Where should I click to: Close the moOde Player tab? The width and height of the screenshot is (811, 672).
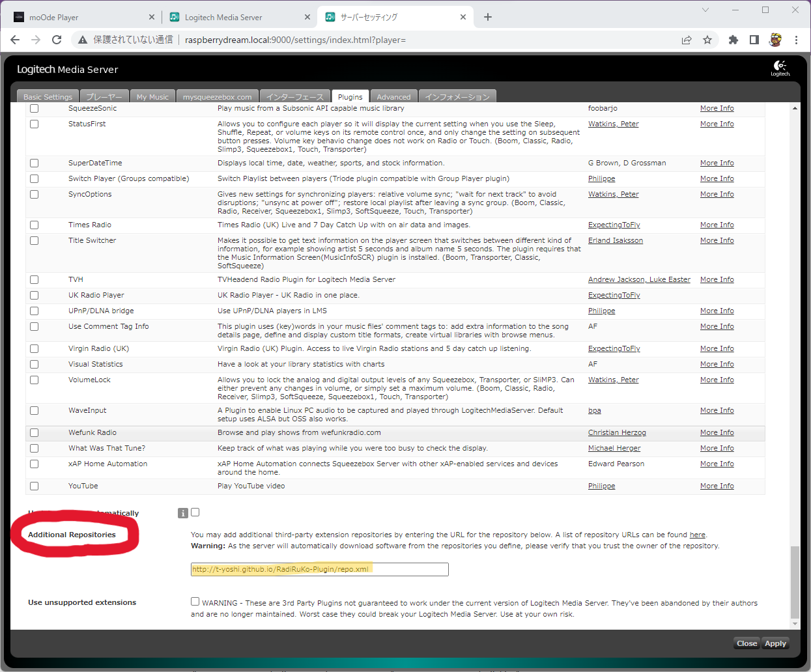[152, 17]
